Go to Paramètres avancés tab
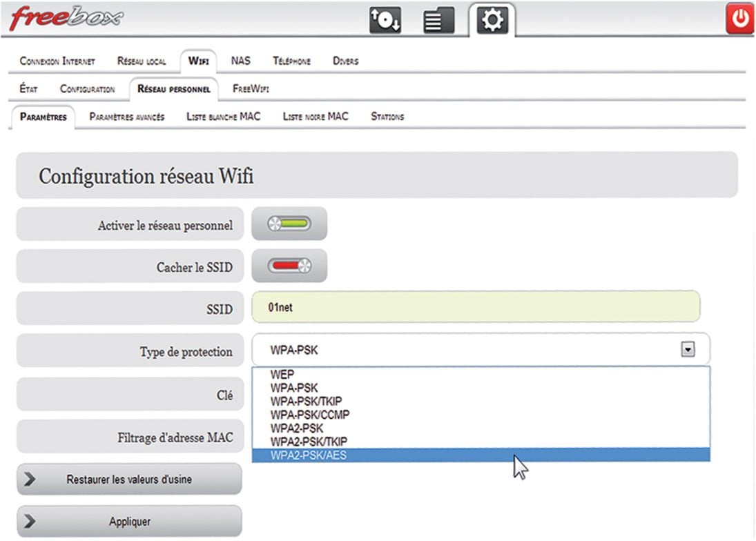 [127, 117]
